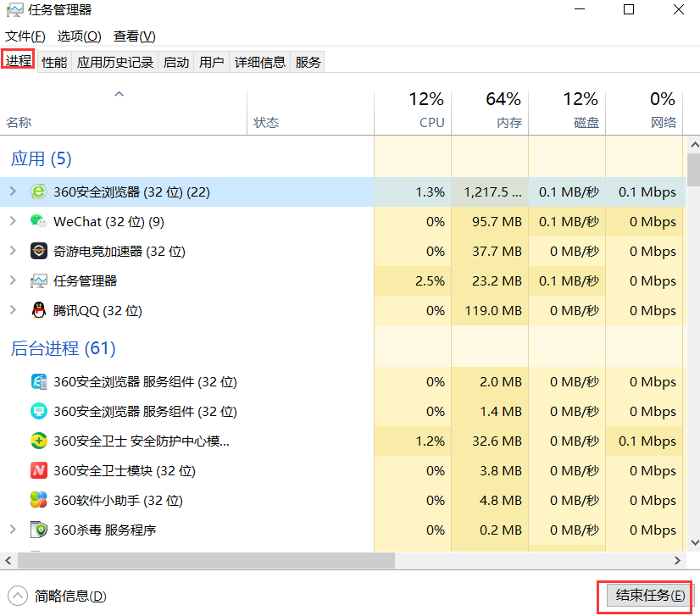Click the 95.7 MB memory value
The width and height of the screenshot is (700, 616).
497,221
